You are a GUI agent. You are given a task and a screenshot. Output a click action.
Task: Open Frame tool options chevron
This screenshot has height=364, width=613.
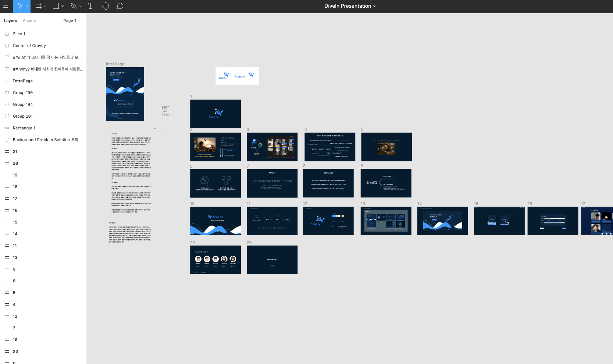point(45,6)
